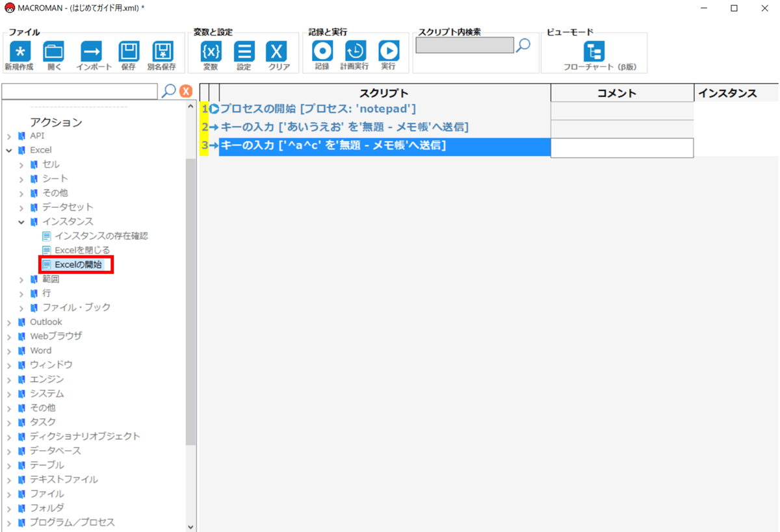Click the Excelの開始 document icon
Viewport: 780px width, 532px height.
tap(47, 264)
